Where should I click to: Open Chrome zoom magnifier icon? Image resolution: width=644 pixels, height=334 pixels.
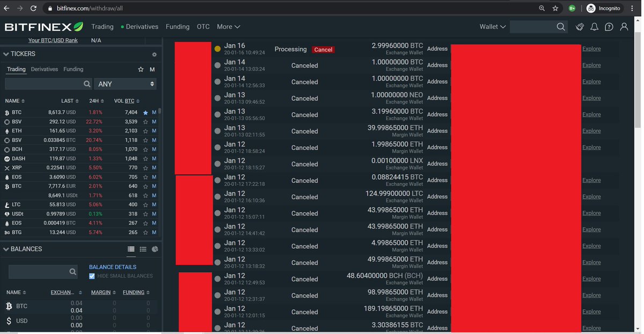542,8
